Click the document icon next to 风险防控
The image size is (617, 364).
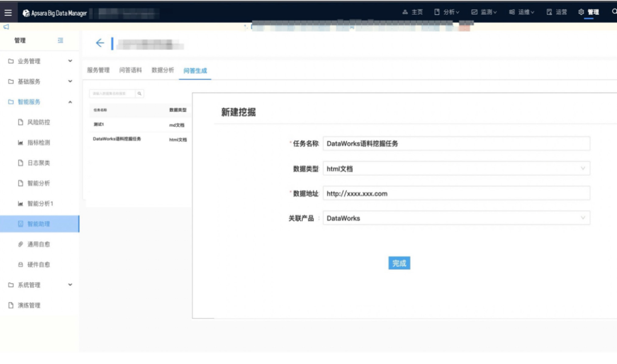point(21,122)
